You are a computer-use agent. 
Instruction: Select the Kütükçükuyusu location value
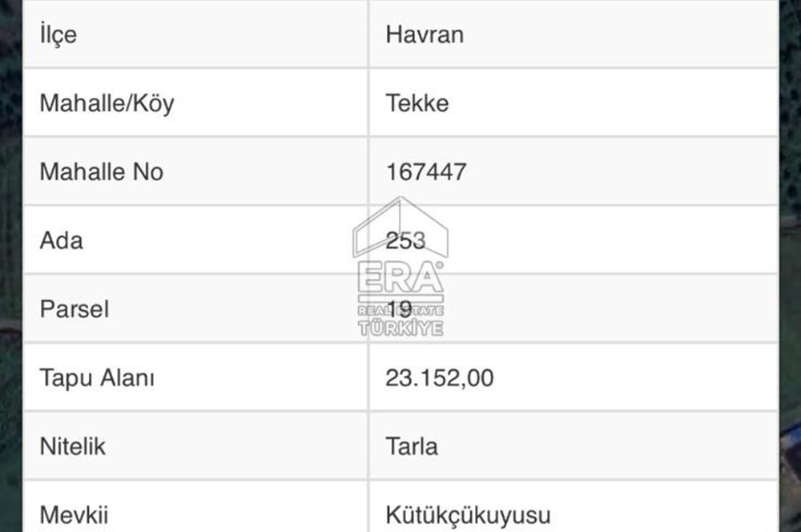pos(468,514)
